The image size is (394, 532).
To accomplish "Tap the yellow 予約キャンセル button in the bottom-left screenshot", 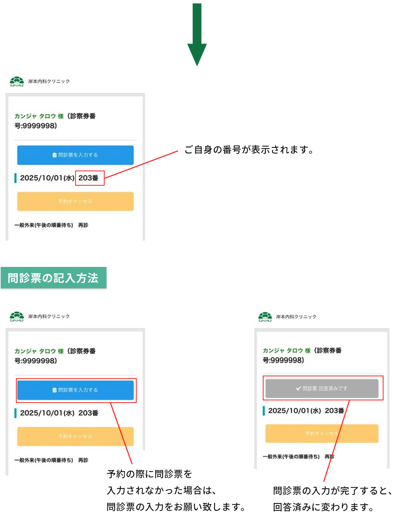I will tap(75, 436).
